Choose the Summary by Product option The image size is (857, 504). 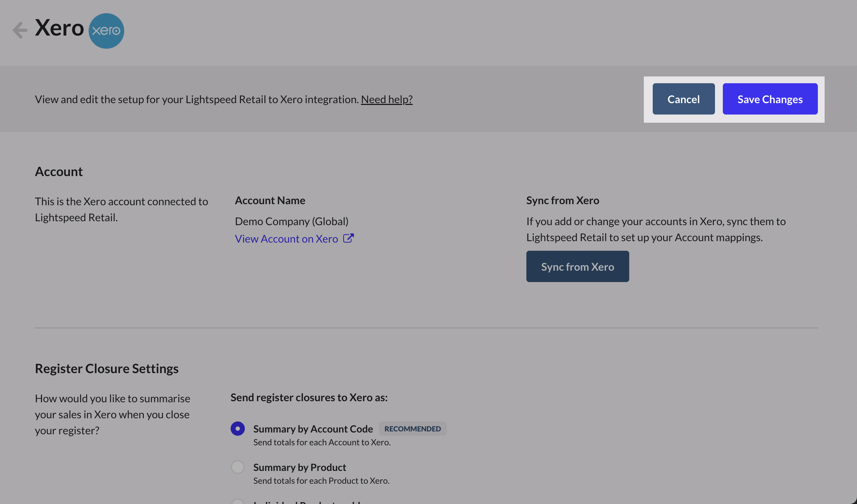click(237, 467)
